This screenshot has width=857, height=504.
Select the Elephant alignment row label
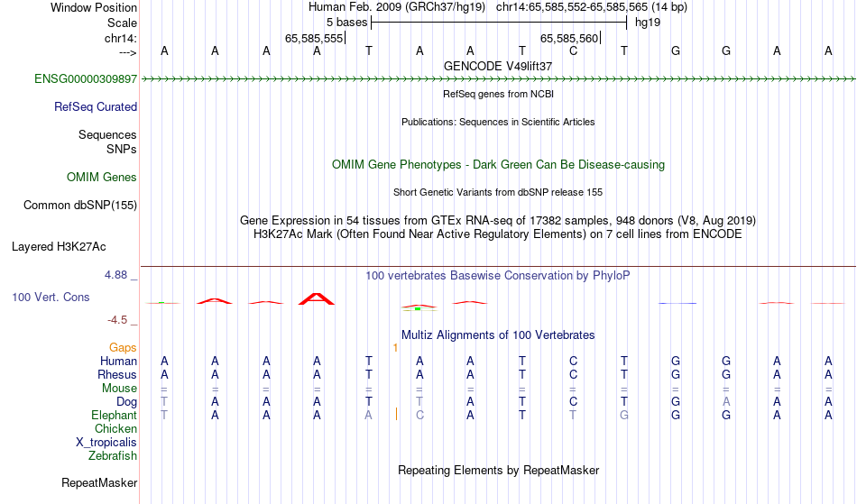pos(115,416)
